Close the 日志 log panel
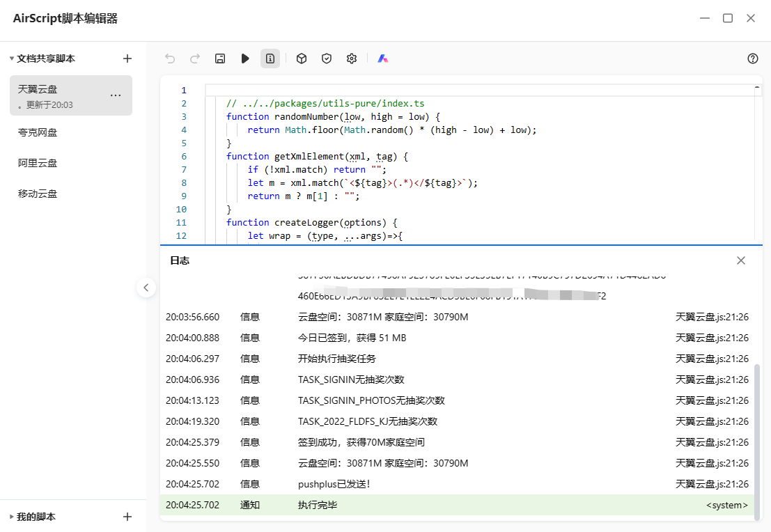Viewport: 771px width, 532px height. click(741, 260)
